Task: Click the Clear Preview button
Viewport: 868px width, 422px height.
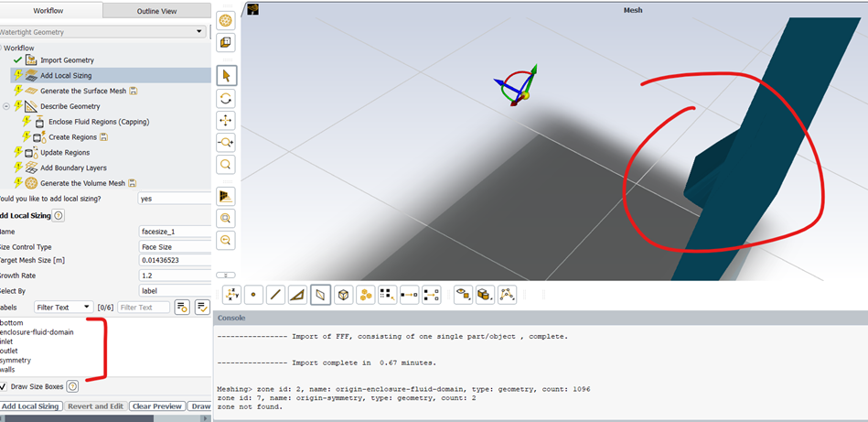Action: coord(155,406)
